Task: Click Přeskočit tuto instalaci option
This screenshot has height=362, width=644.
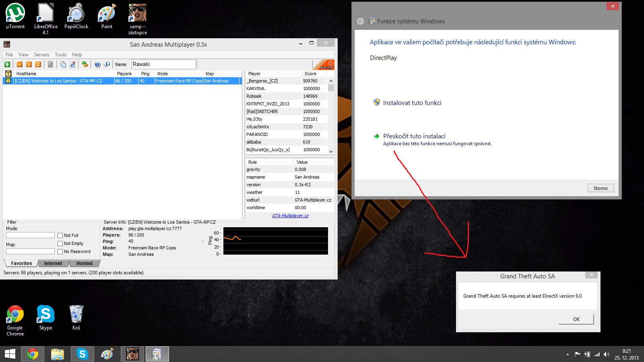Action: (x=414, y=136)
